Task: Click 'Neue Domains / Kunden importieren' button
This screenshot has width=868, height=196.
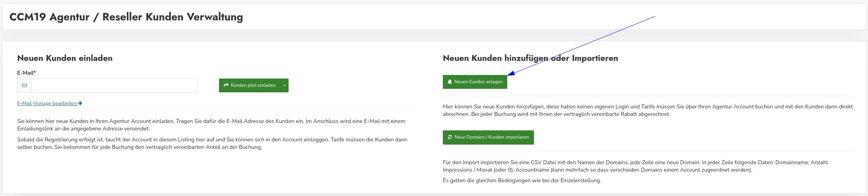Action: 488,137
